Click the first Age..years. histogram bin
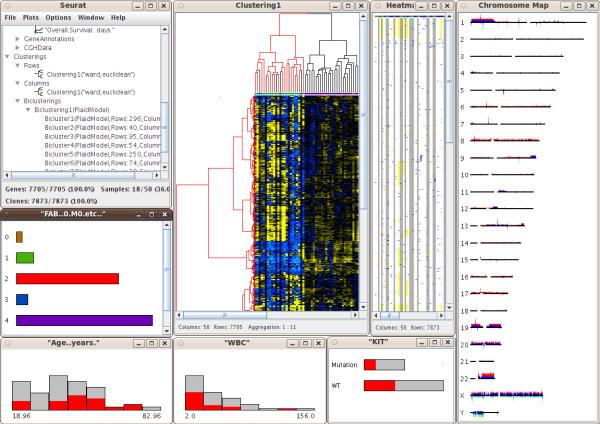 [21, 396]
